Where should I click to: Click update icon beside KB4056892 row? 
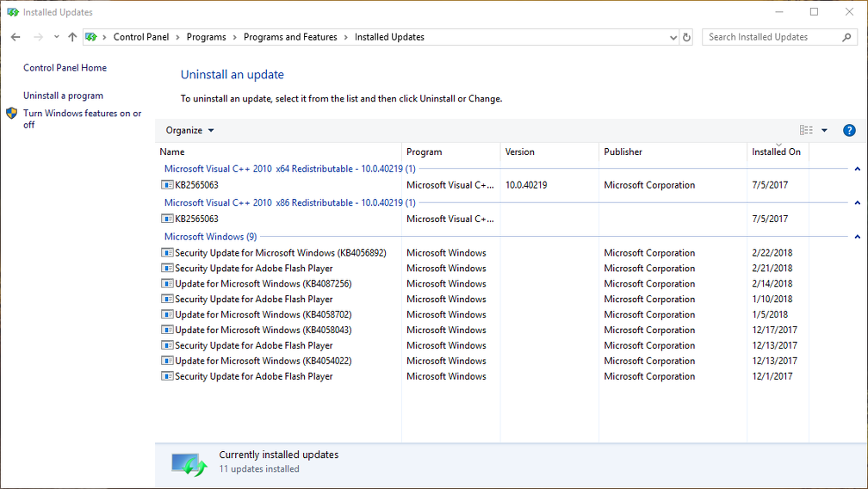tap(167, 253)
